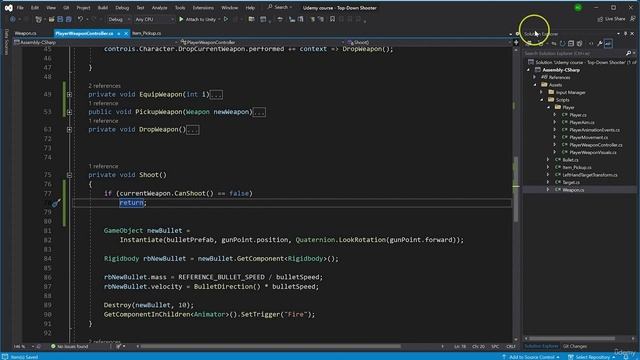Open the Debug menu
Viewport: 640px width, 360px height.
point(122,7)
